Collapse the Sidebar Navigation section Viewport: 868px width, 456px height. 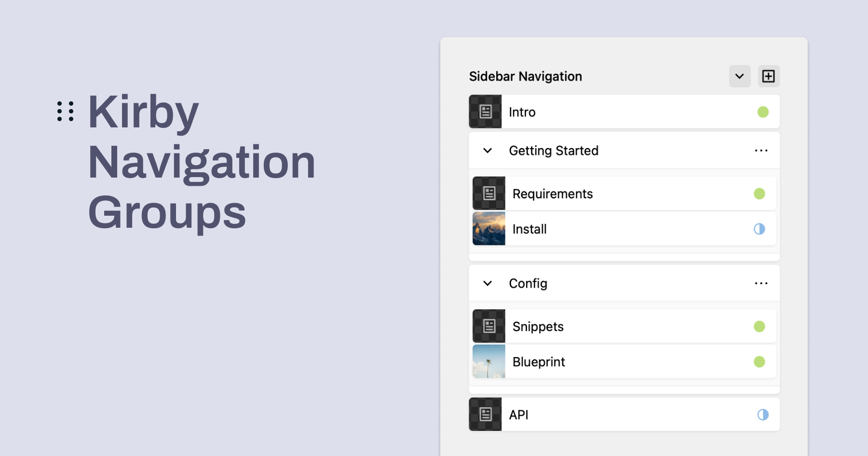[739, 76]
